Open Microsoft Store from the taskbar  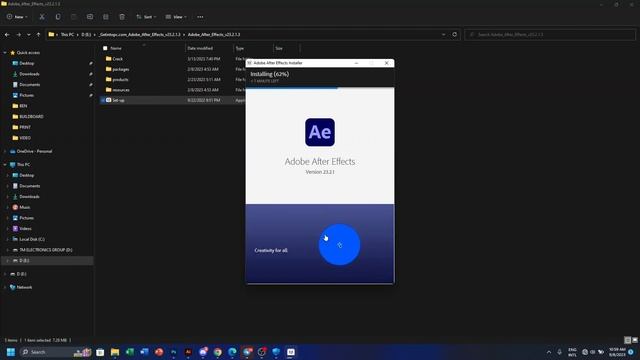[x=100, y=352]
